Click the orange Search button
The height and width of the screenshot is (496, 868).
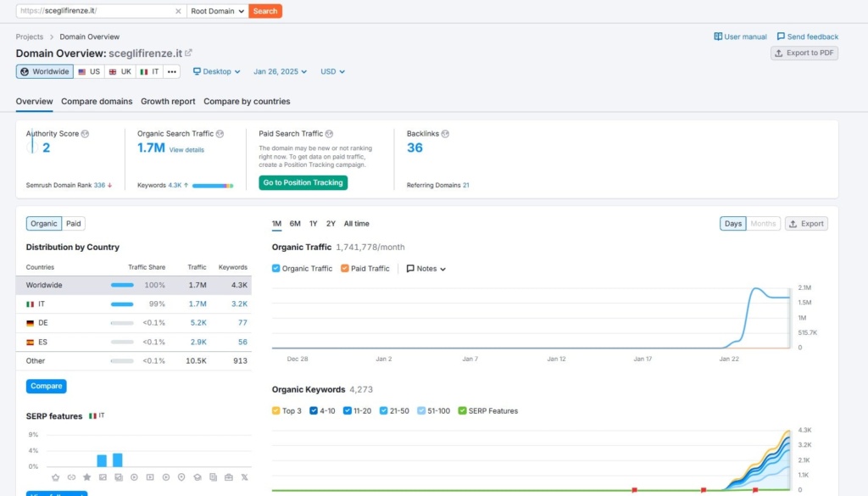tap(265, 11)
